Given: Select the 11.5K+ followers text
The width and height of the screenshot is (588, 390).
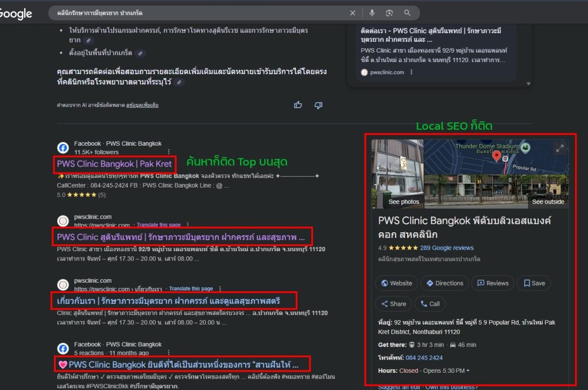Looking at the screenshot, I should click(96, 152).
